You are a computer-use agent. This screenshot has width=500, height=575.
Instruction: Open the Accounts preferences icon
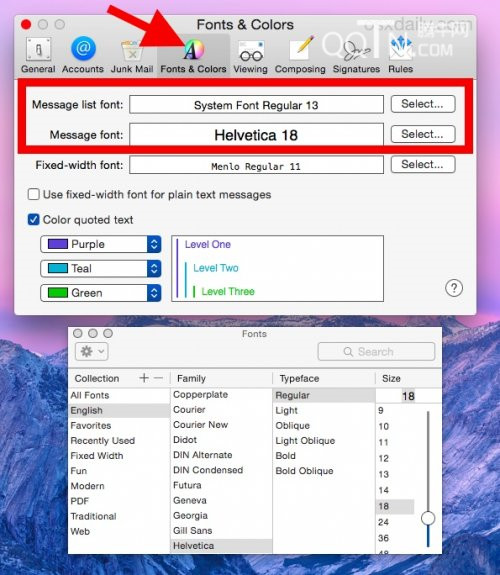tap(83, 48)
